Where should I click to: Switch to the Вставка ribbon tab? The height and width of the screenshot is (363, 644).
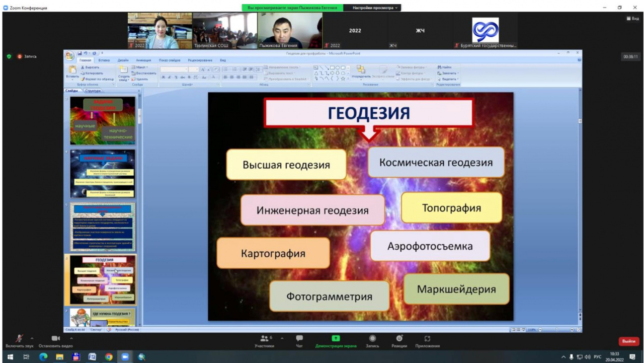tap(104, 60)
